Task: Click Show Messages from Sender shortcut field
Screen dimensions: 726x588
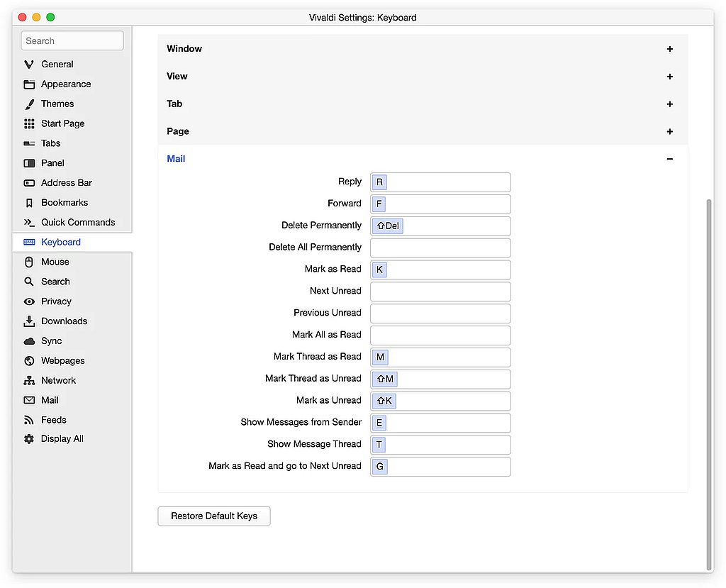Action: click(440, 423)
